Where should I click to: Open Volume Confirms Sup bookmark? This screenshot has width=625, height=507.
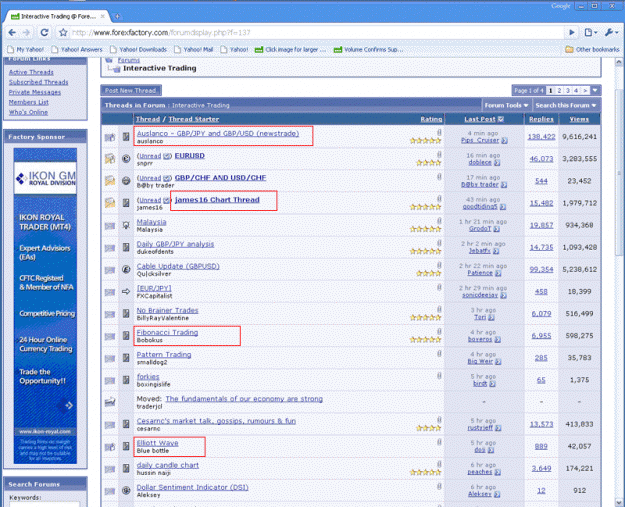pyautogui.click(x=369, y=49)
